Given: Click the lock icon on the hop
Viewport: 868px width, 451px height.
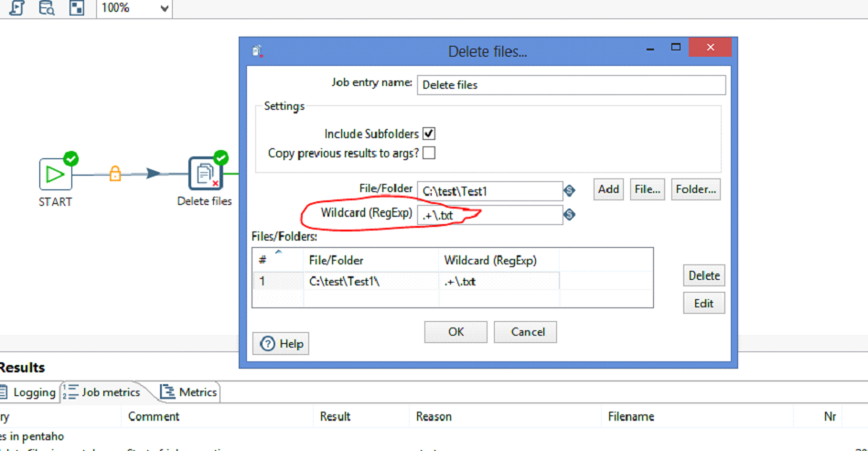Looking at the screenshot, I should [x=115, y=174].
